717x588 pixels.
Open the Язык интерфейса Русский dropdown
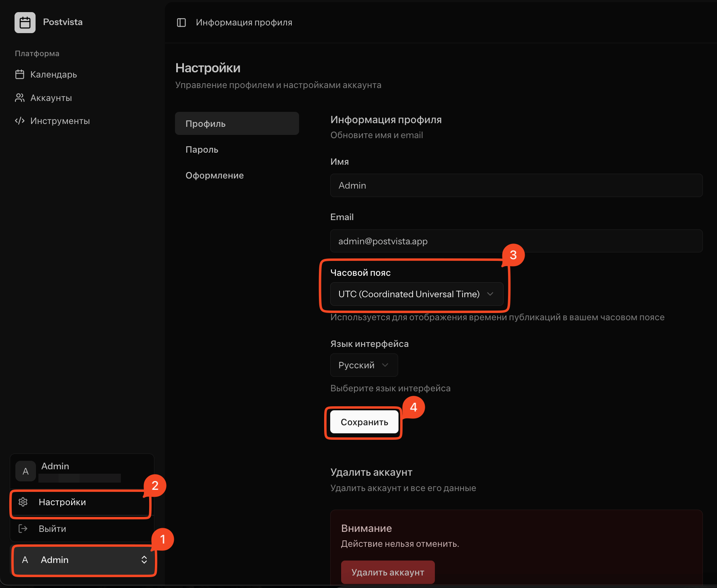pyautogui.click(x=364, y=365)
